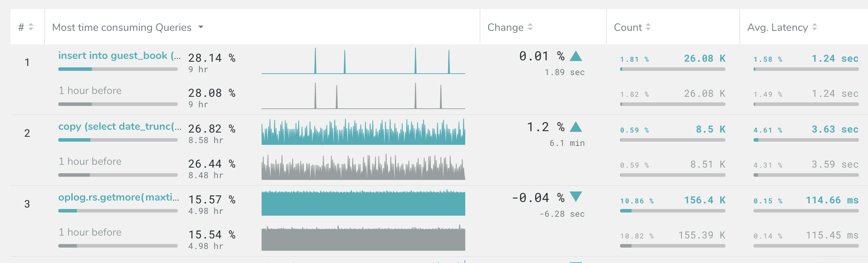Click the teal area chart for oplog.rs.getmore
The image size is (868, 263).
363,203
